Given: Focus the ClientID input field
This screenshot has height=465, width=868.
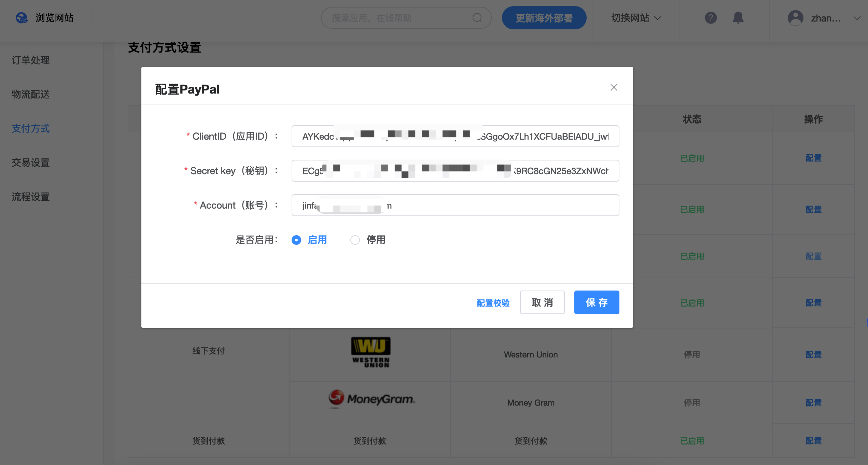Looking at the screenshot, I should tap(455, 136).
